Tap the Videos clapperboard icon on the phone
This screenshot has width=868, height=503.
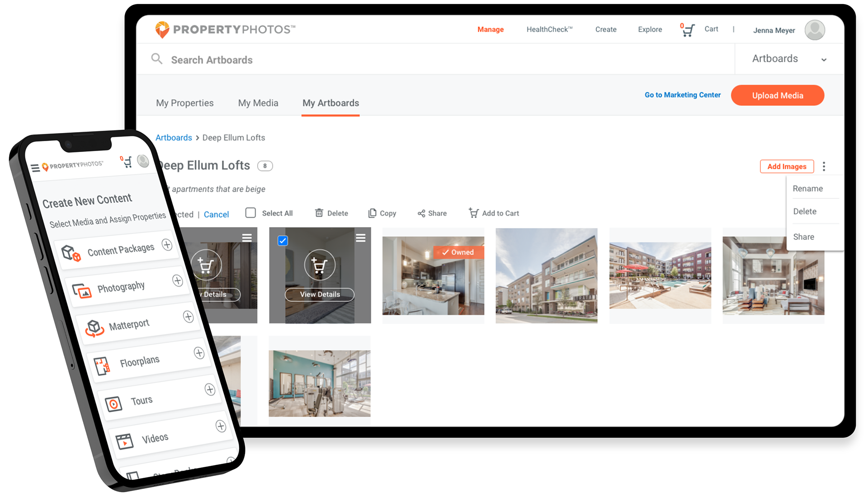(x=124, y=441)
